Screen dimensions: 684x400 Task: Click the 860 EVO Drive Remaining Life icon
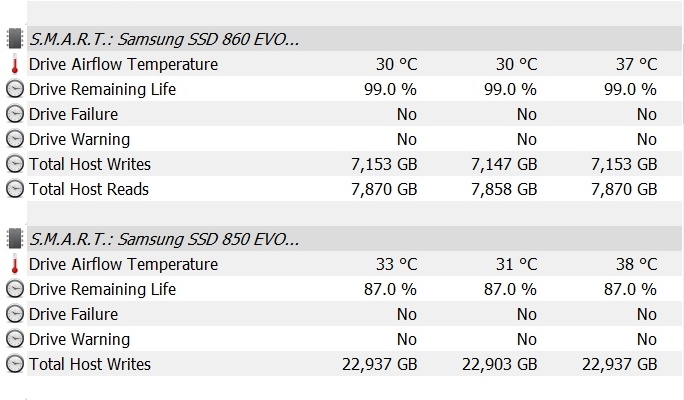point(15,90)
